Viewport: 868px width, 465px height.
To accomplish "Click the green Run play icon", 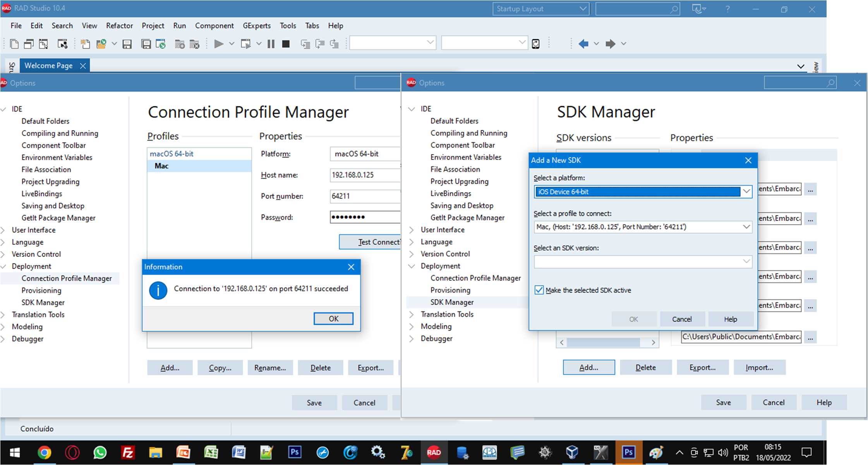I will 219,44.
